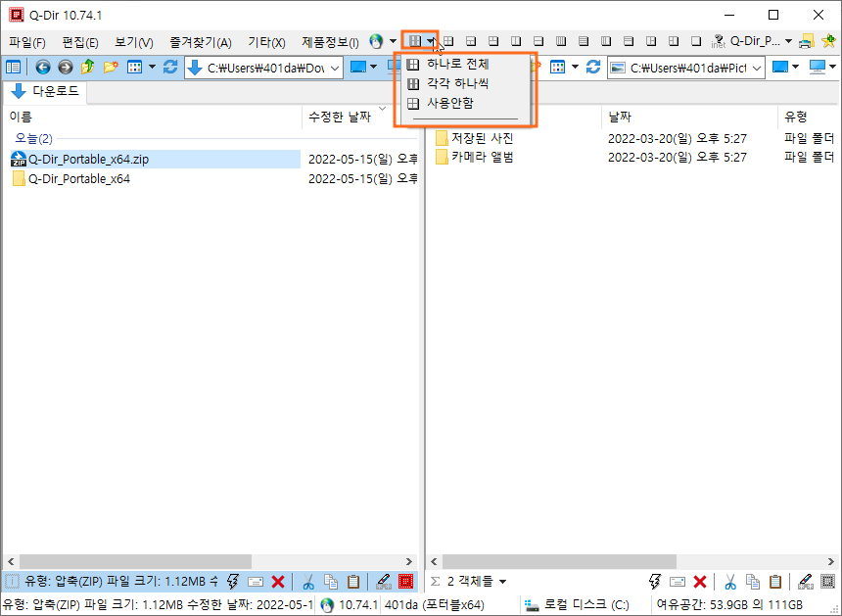842x616 pixels.
Task: Open the Q-Dir_P... dropdown in top toolbar
Action: [788, 41]
